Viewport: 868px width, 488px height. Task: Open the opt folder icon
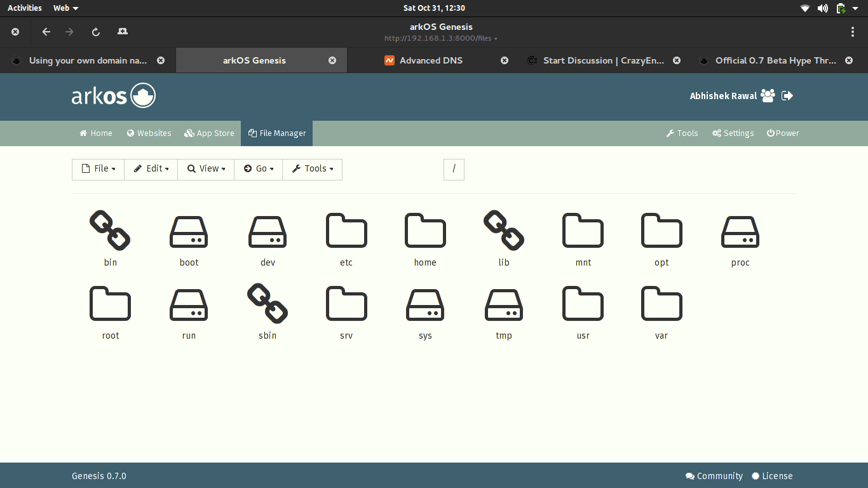click(x=661, y=230)
